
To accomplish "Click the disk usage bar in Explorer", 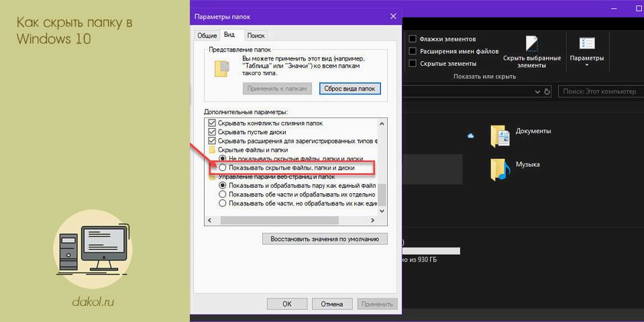I will (431, 251).
